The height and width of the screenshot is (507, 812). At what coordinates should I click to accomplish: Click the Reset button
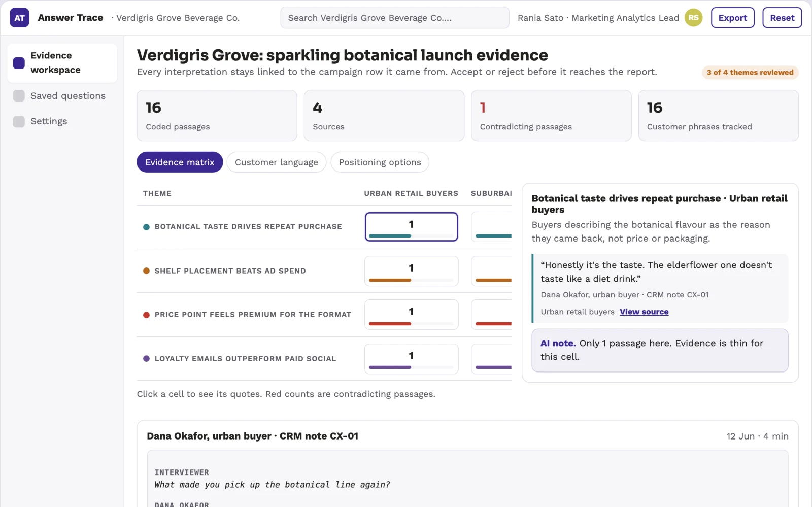pos(782,18)
